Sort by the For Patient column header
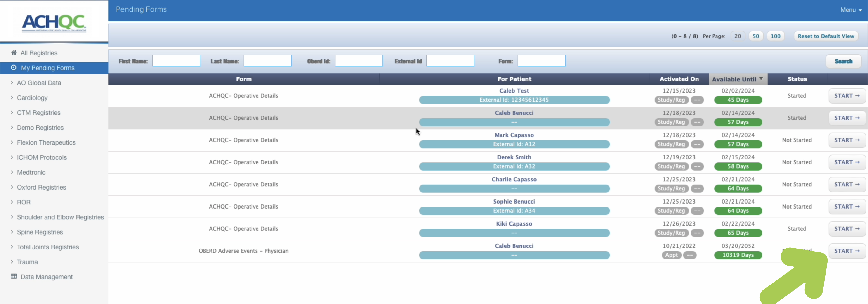The image size is (868, 304). pyautogui.click(x=514, y=79)
